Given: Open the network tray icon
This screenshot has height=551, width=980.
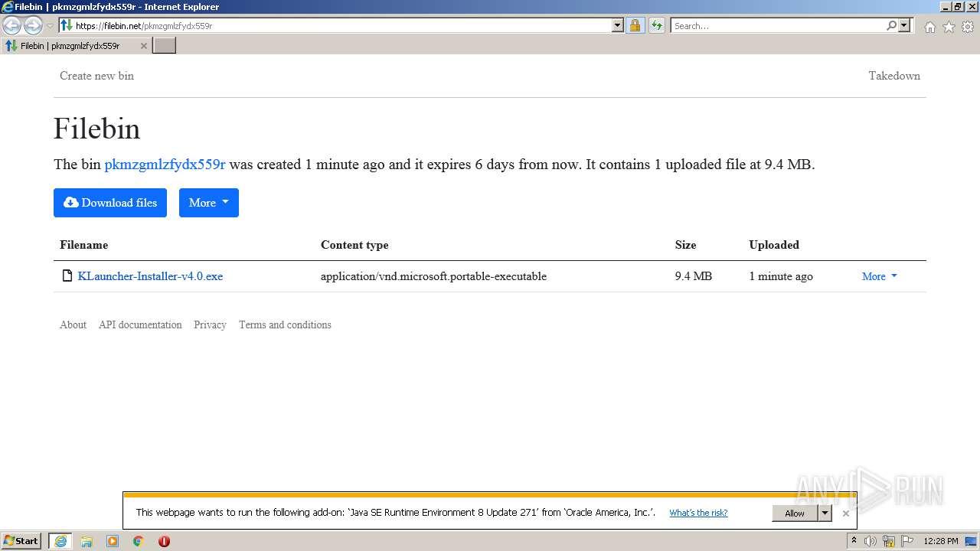Looking at the screenshot, I should (889, 541).
